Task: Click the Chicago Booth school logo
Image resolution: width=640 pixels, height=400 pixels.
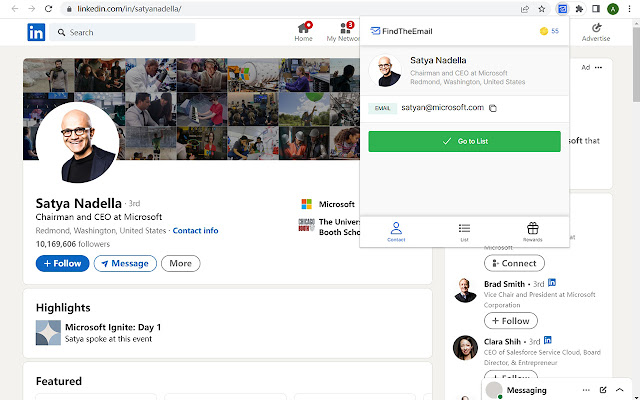Action: pyautogui.click(x=307, y=225)
